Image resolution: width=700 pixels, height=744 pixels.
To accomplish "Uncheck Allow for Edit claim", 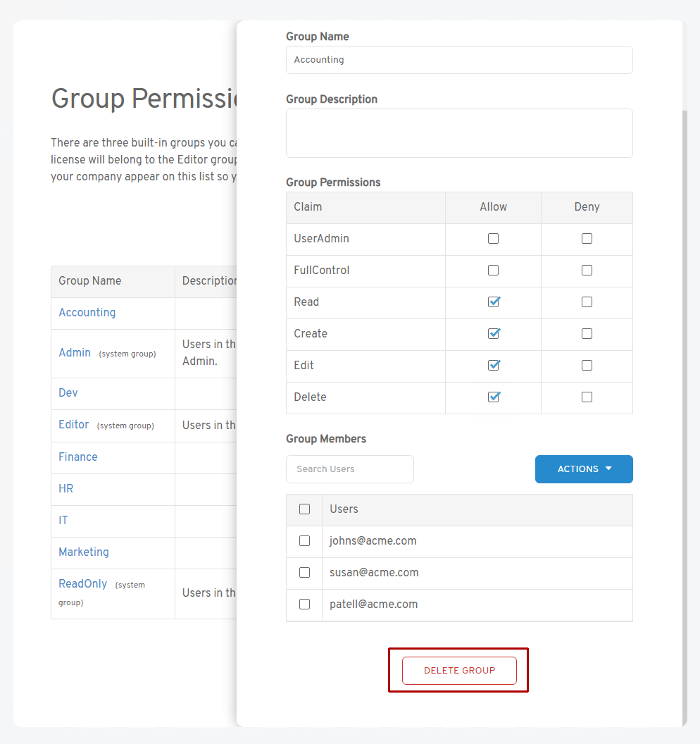I will [493, 366].
